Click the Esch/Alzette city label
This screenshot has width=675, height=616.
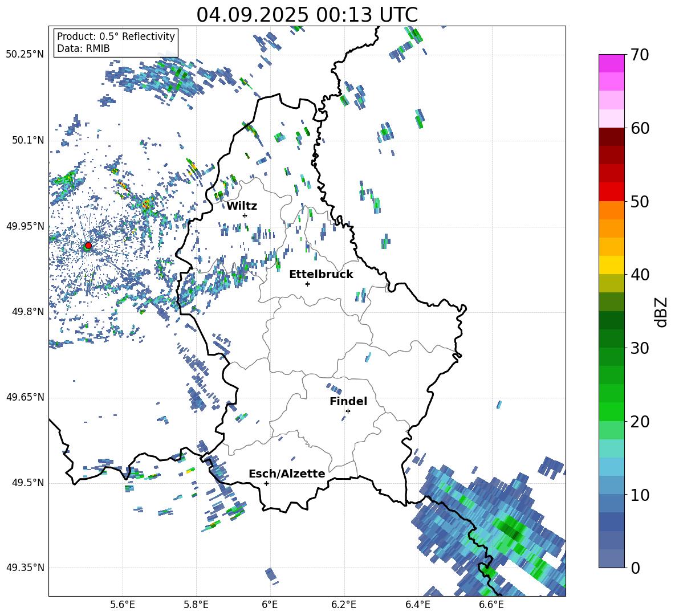click(287, 474)
